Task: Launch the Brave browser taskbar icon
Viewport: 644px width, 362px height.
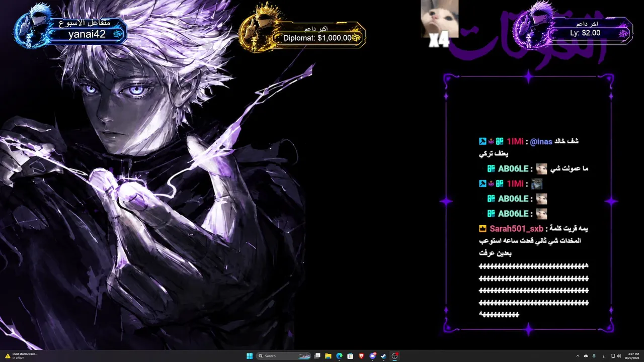Action: point(361,356)
